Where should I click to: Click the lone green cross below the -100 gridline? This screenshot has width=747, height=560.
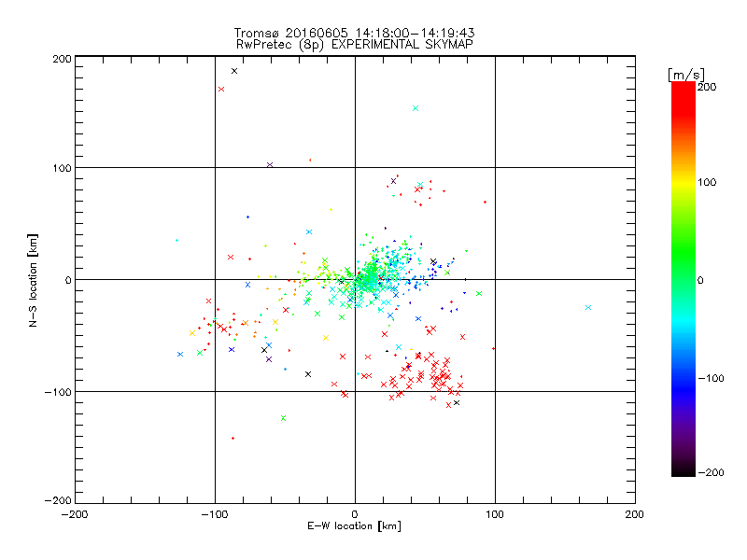point(284,418)
